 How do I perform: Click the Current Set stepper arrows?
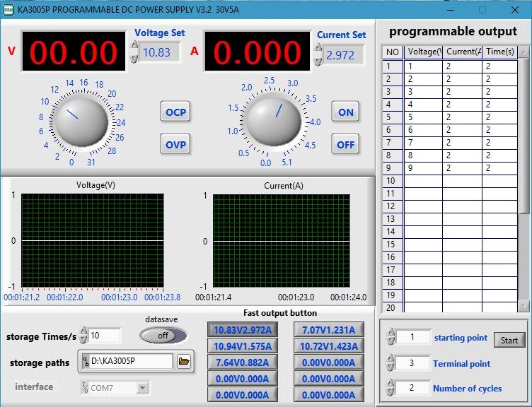pos(318,54)
